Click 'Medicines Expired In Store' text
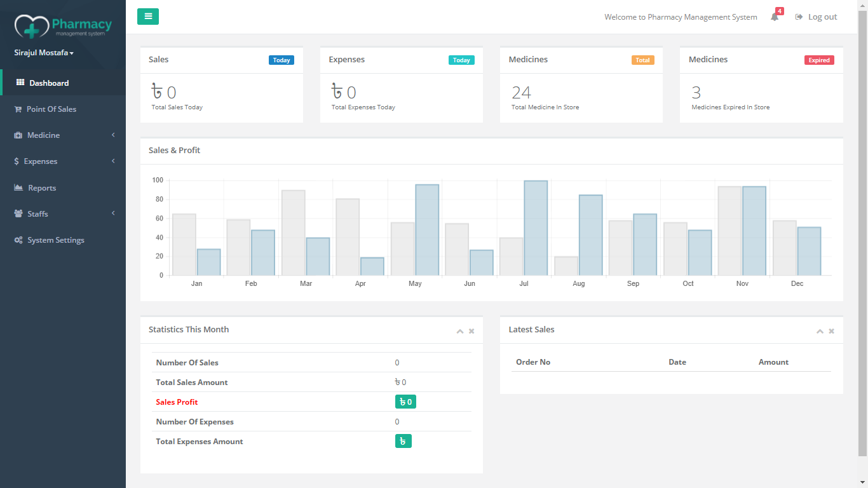The image size is (868, 488). tap(731, 107)
